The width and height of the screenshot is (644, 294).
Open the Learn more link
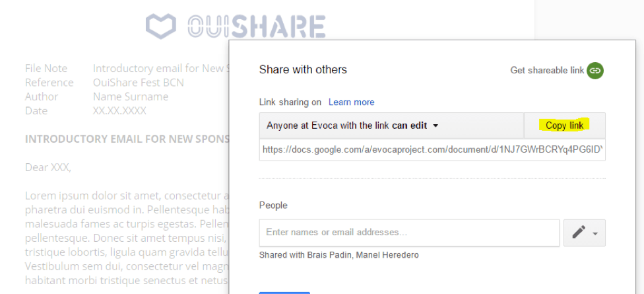pos(351,102)
